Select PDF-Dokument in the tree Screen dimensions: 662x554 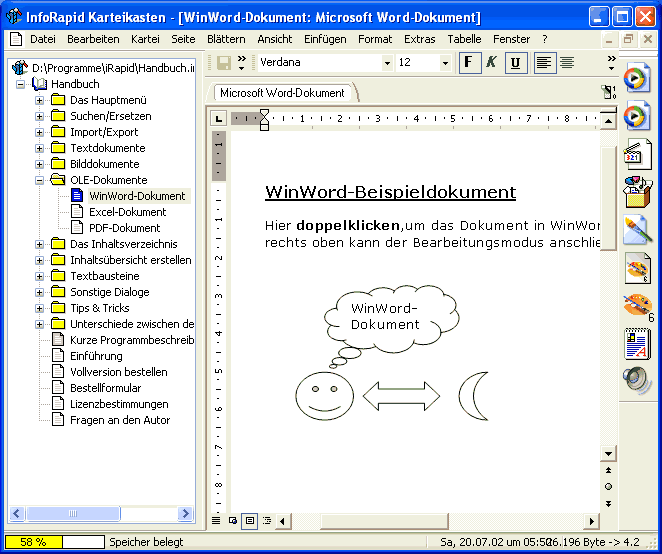point(125,228)
